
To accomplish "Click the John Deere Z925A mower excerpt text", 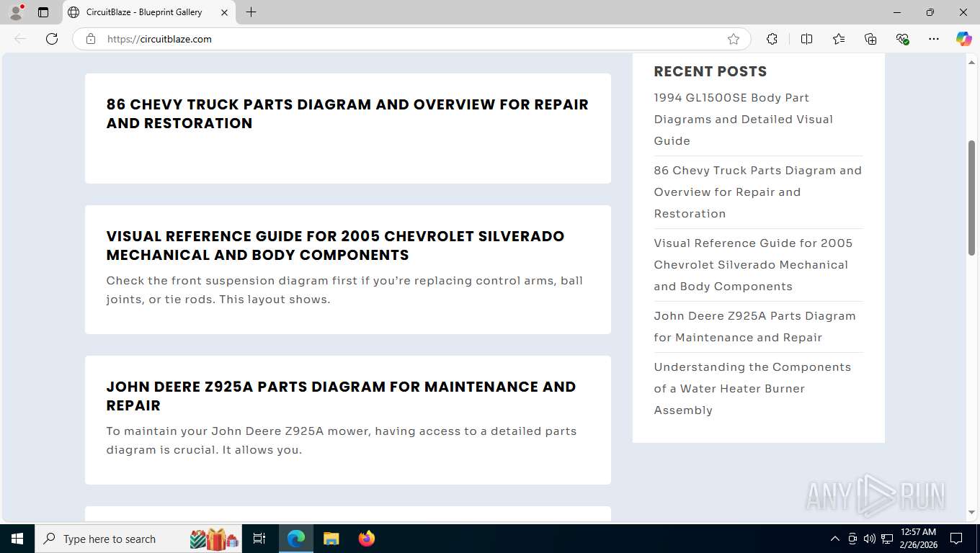I will coord(342,440).
